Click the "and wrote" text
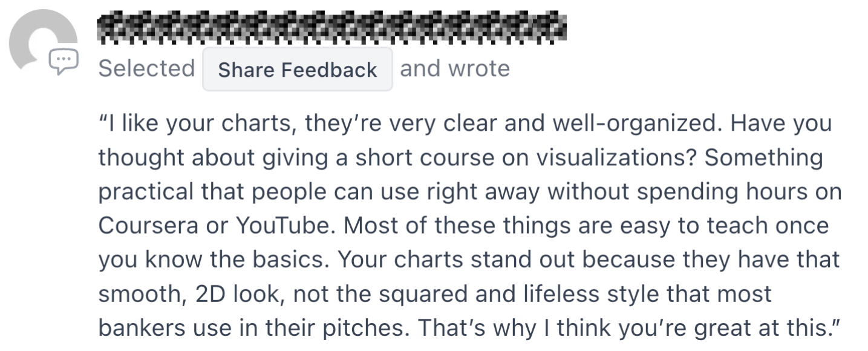The height and width of the screenshot is (351, 868). pos(455,68)
